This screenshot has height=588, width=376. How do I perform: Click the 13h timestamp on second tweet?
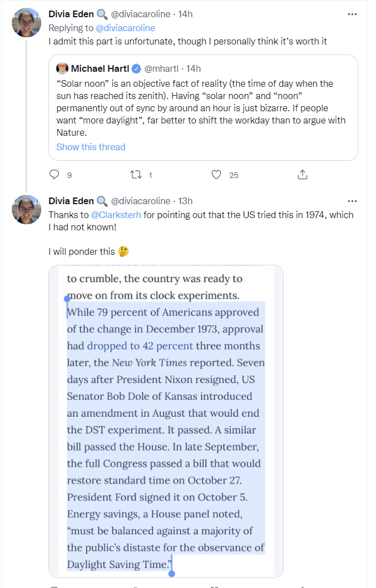click(185, 201)
